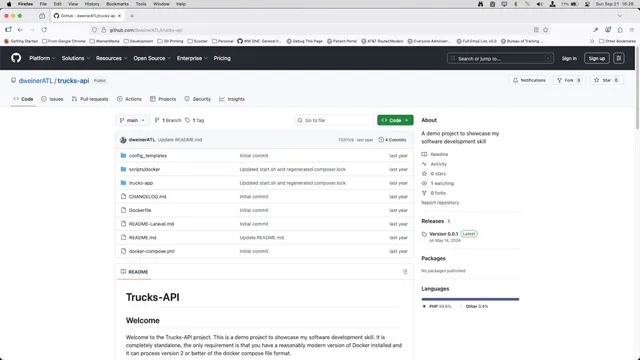Switch to the Insights tab
The height and width of the screenshot is (360, 640).
click(x=232, y=99)
